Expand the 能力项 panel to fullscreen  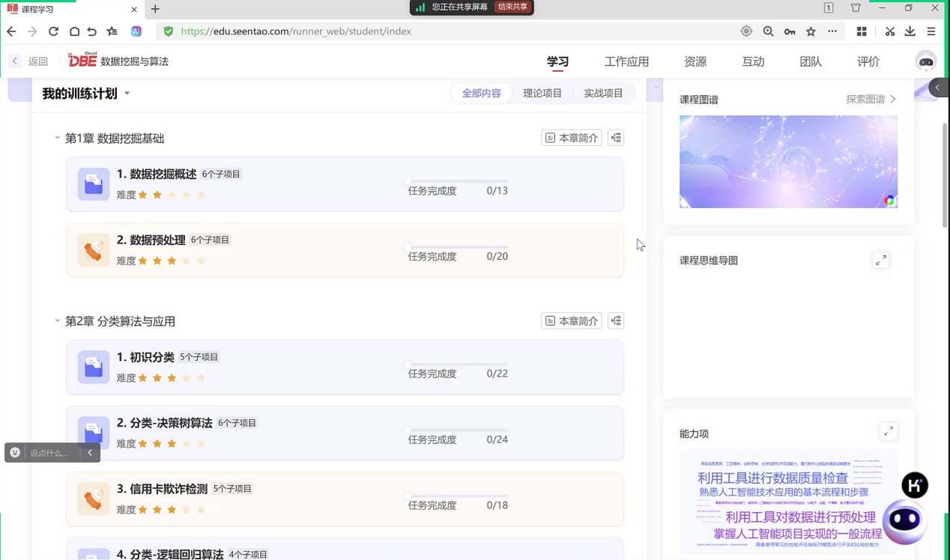888,432
